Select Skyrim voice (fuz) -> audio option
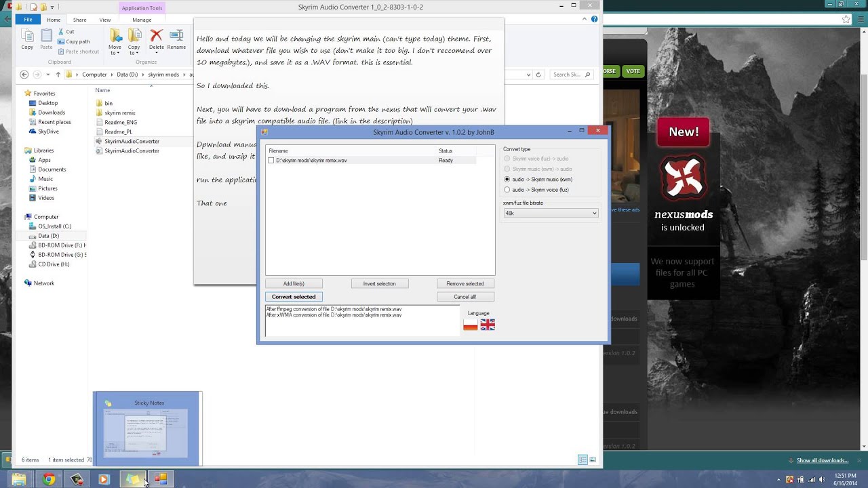Screen dimensions: 868x488 click(x=536, y=159)
